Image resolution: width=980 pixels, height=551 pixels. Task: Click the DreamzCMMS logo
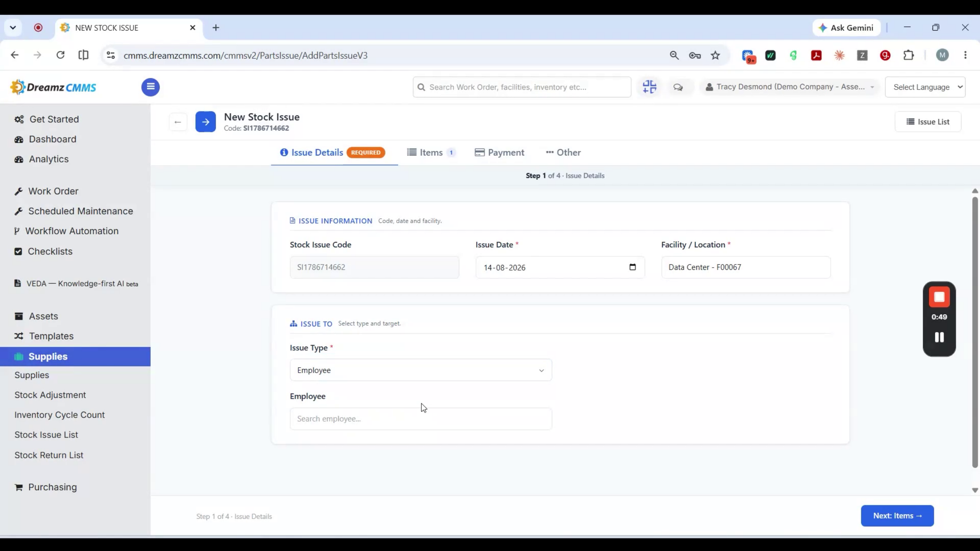[53, 87]
